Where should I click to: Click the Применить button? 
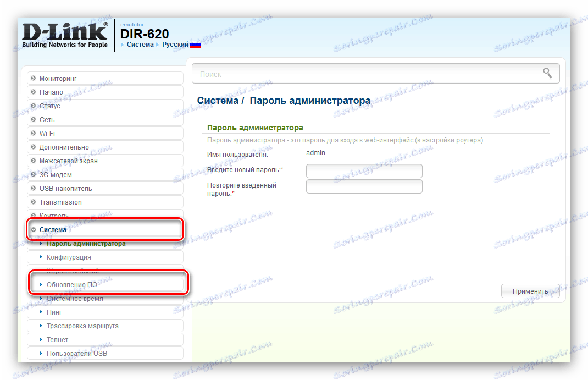point(530,291)
